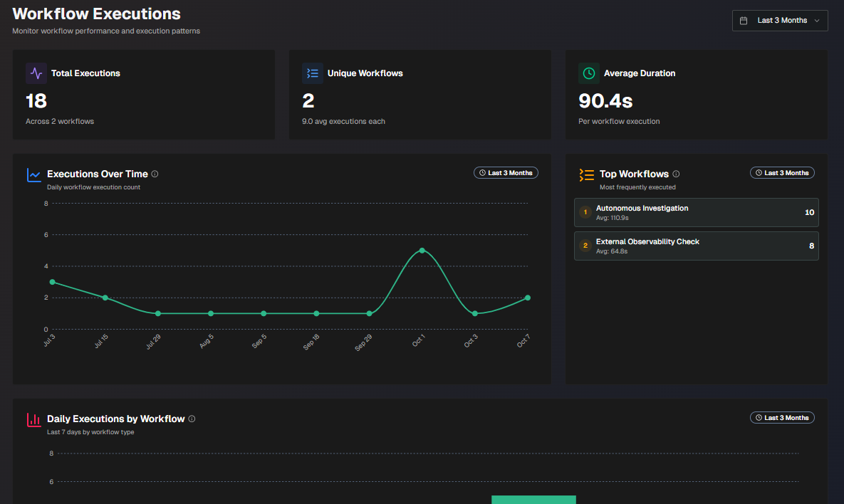This screenshot has width=844, height=504.
Task: Click Last 3 Months badge on Executions chart
Action: coord(506,173)
